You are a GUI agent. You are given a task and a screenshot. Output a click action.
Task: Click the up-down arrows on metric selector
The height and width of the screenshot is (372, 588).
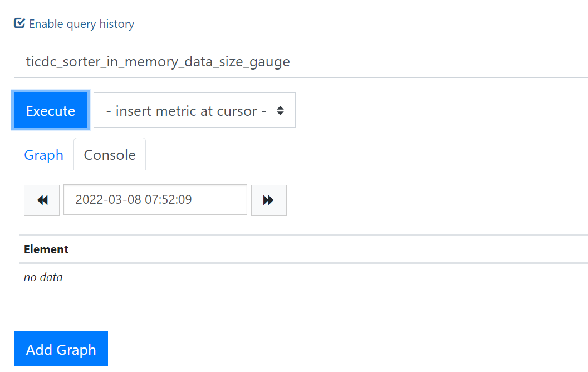281,110
